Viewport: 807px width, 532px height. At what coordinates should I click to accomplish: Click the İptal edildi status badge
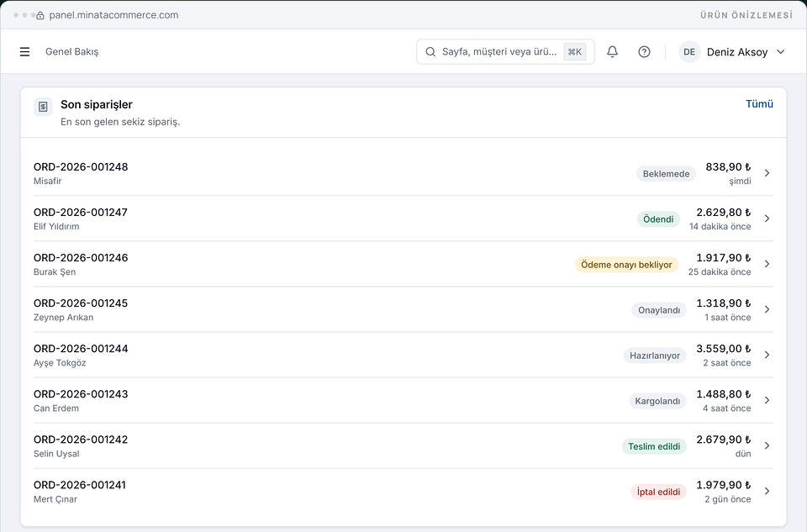pos(658,492)
